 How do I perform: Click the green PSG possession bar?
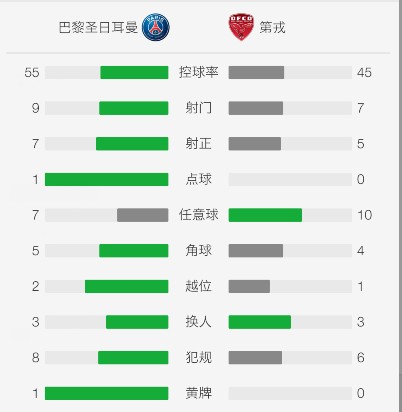[134, 72]
